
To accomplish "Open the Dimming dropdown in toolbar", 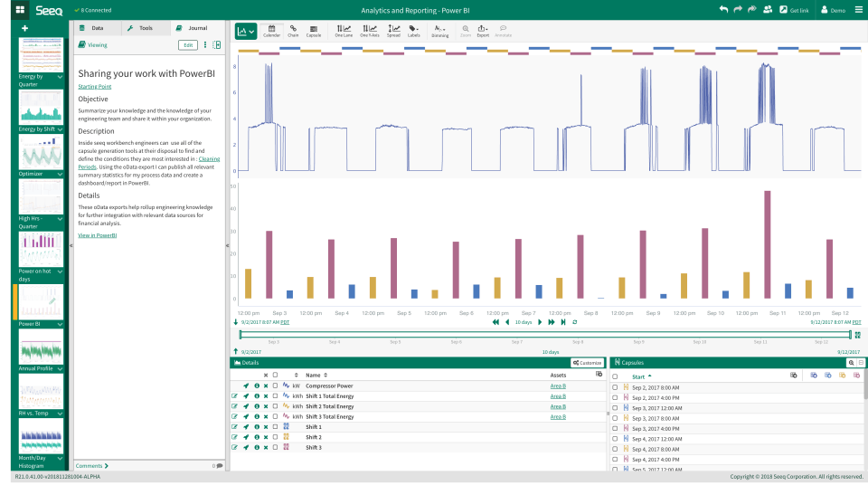I will (x=440, y=31).
